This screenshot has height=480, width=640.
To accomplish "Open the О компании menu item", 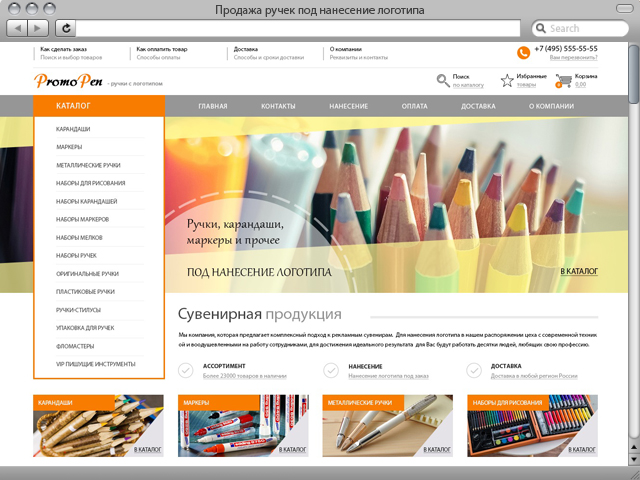I will click(551, 106).
